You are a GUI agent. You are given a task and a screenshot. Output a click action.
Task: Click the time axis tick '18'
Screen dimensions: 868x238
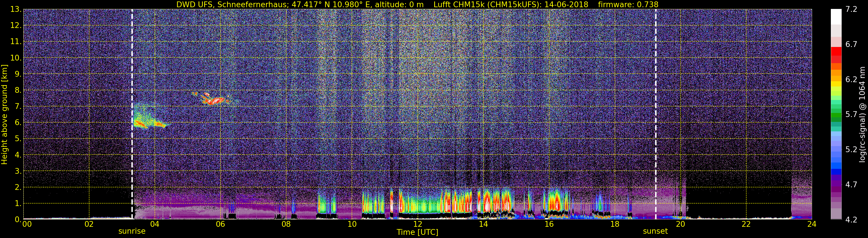(x=614, y=224)
